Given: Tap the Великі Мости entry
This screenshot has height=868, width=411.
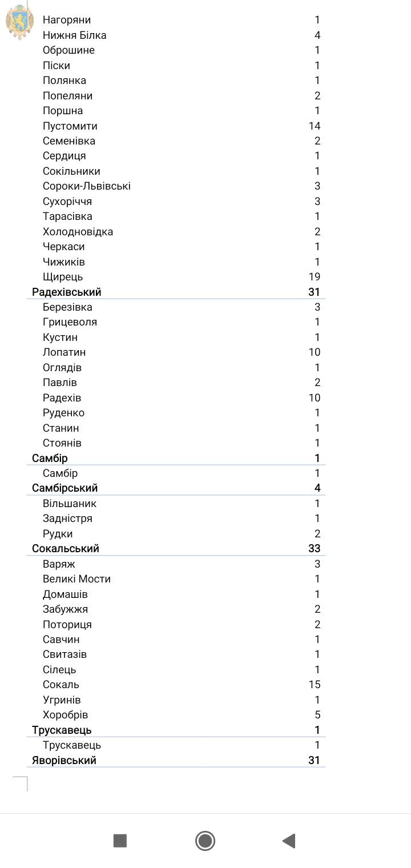Looking at the screenshot, I should coord(76,578).
